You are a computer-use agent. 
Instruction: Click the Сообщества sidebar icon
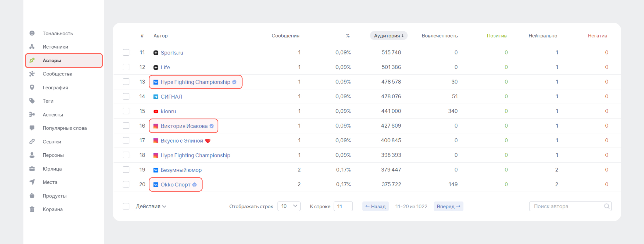coord(32,74)
